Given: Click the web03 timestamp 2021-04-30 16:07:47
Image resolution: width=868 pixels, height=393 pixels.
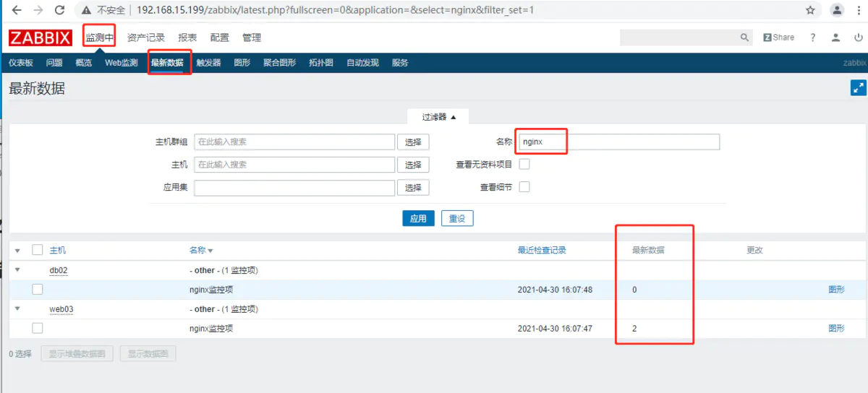Looking at the screenshot, I should coord(555,328).
